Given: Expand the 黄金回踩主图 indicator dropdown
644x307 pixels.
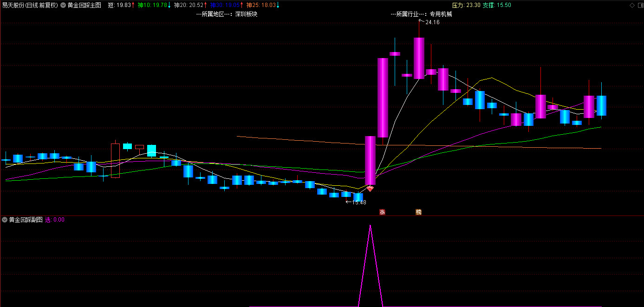Looking at the screenshot, I should tap(63, 5).
